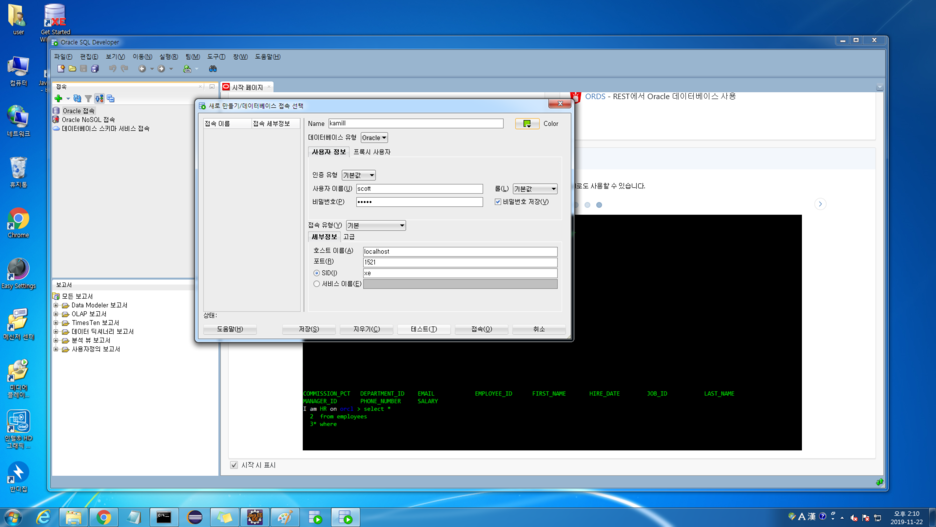Select Oracle NoSQL 접속 tree item

point(88,120)
